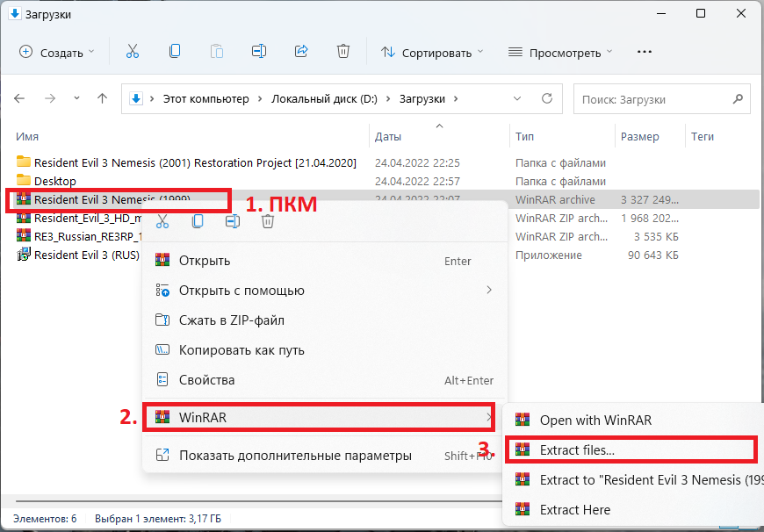Screen dimensions: 764x532
Task: Go back with the left arrow
Action: tap(19, 99)
